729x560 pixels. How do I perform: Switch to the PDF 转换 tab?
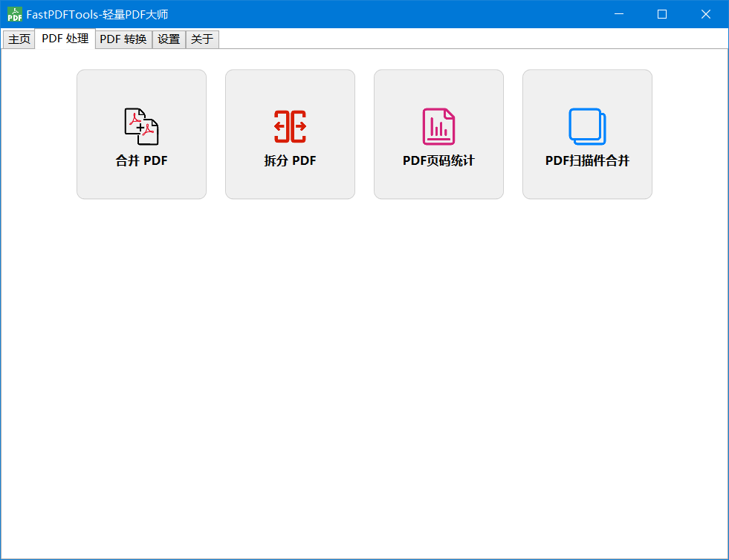[x=123, y=39]
